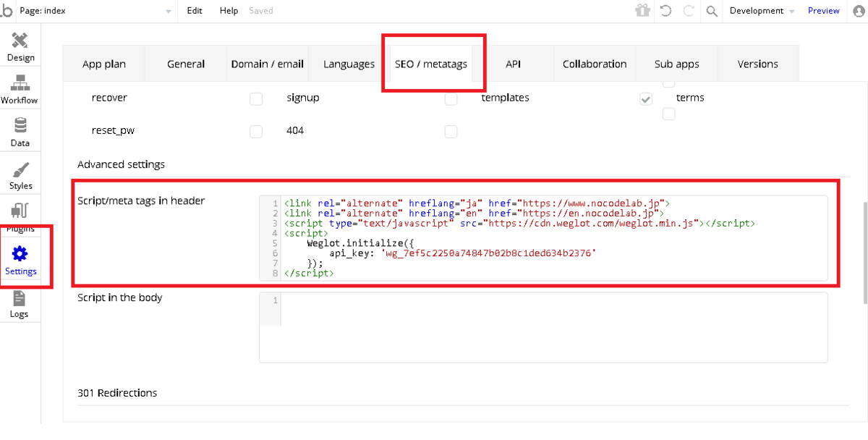The width and height of the screenshot is (868, 440).
Task: Switch to the Sub apps tab
Action: click(677, 64)
